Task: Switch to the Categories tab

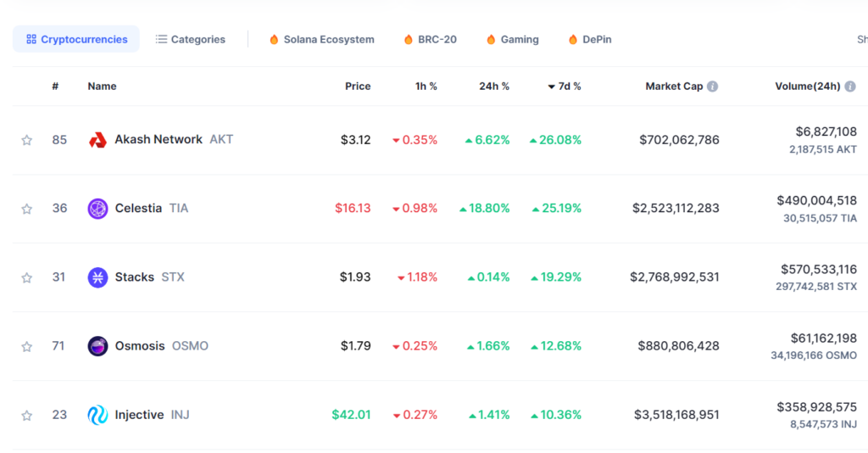Action: (x=191, y=40)
